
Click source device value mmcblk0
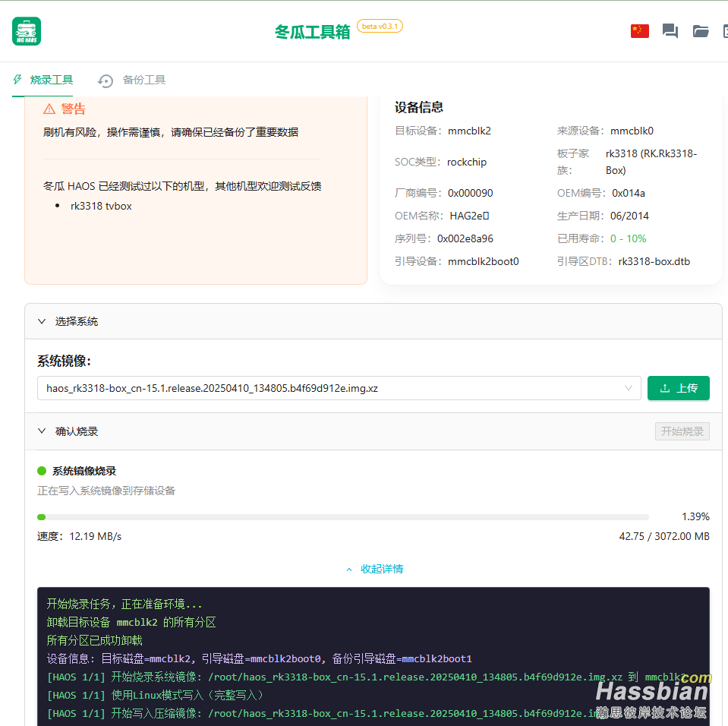632,131
